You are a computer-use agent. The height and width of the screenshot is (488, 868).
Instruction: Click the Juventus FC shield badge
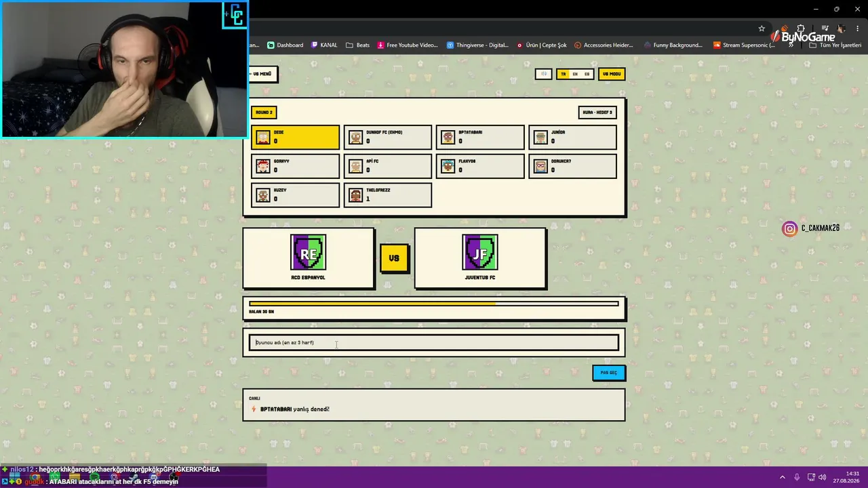point(480,252)
